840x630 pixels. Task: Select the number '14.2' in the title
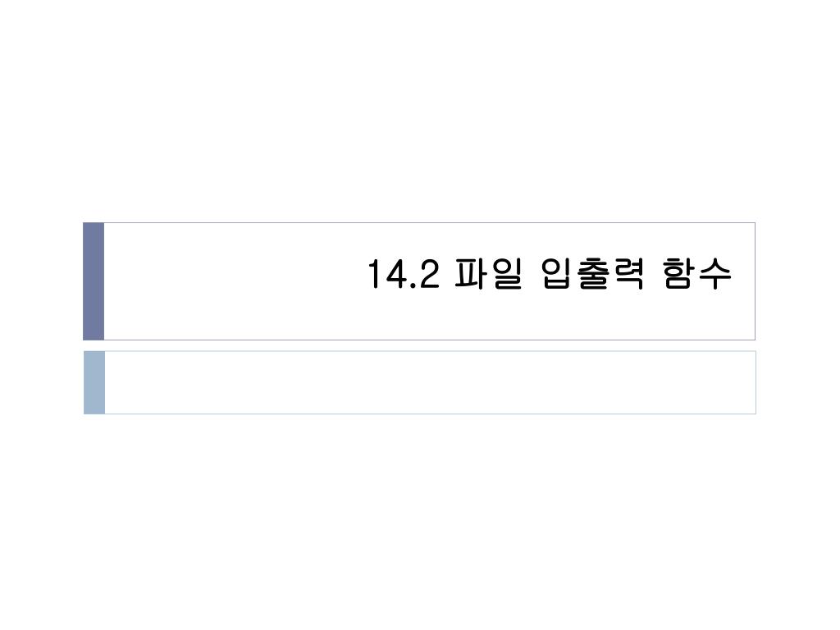(404, 274)
